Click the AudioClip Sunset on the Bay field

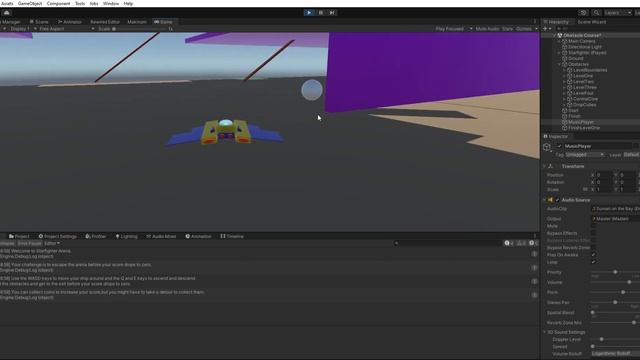click(x=616, y=209)
